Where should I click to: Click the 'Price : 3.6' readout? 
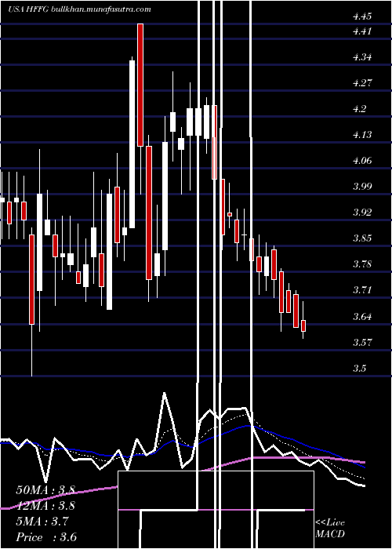click(x=46, y=537)
